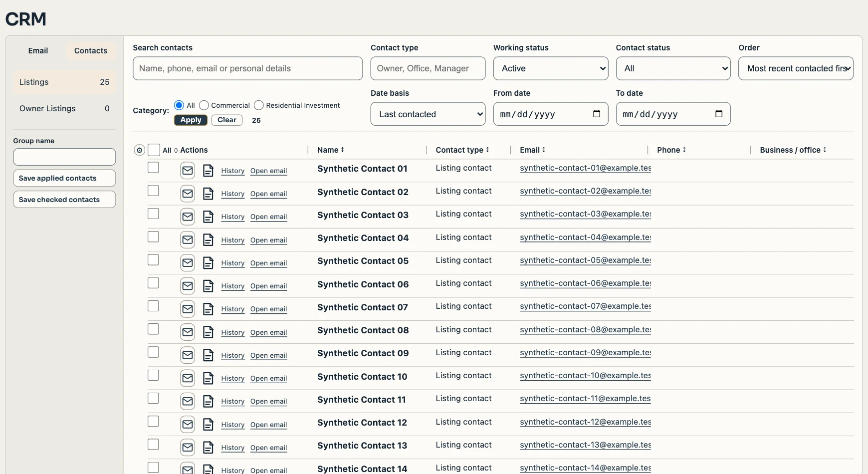Click name Synthetic Contact 08
Screen dimensions: 868x474
(363, 330)
